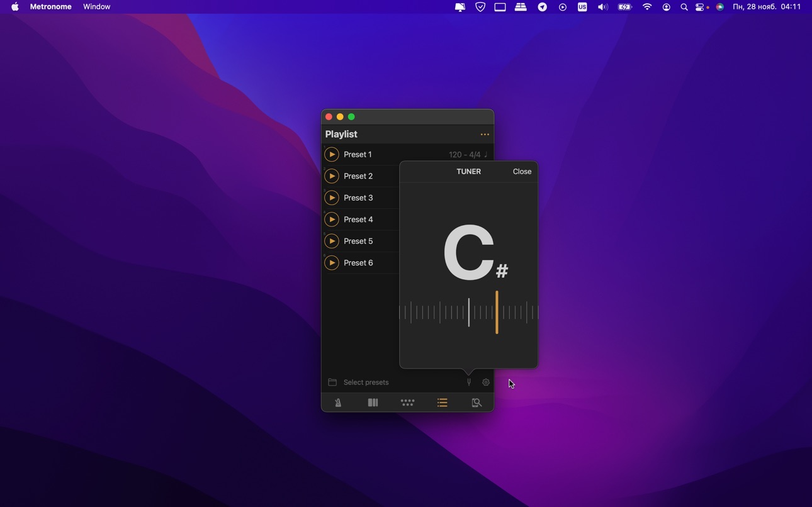Play Preset 5 in the playlist

[x=332, y=242]
